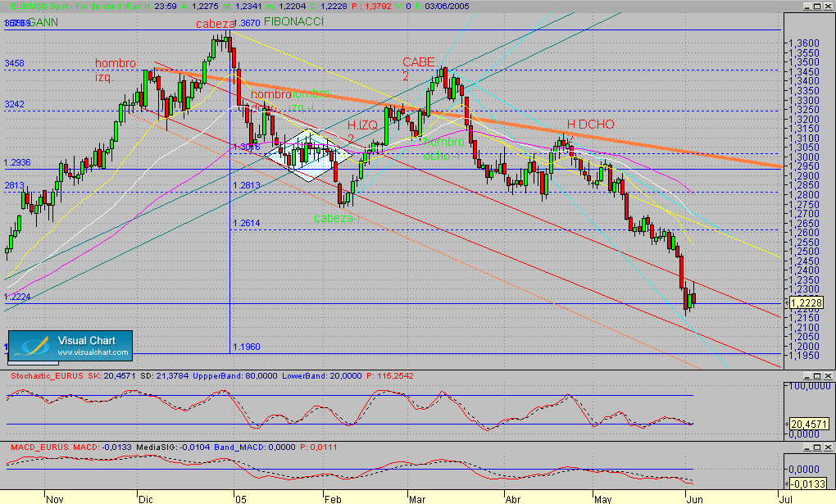The width and height of the screenshot is (836, 504).
Task: Click the LowerBand: 20,0000 value
Action: click(322, 376)
